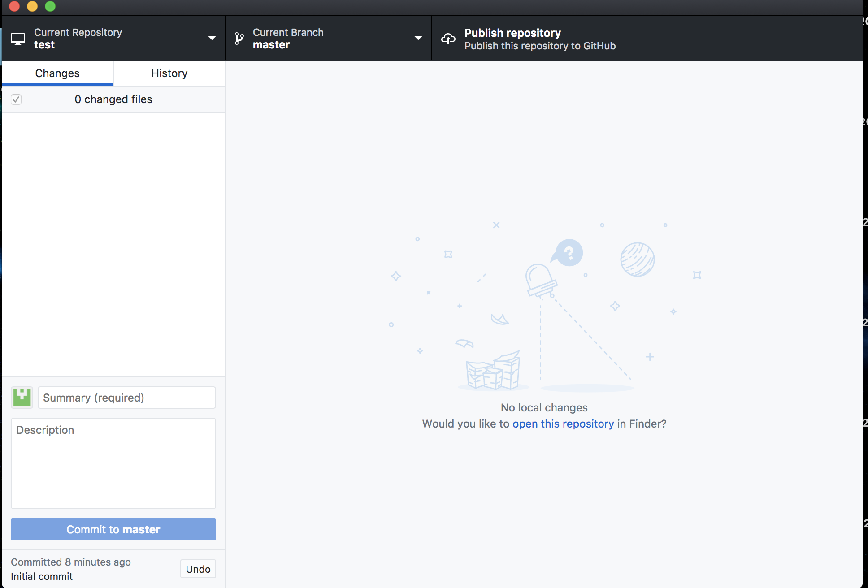Expand the repository chevron next to test
The width and height of the screenshot is (868, 588).
point(212,38)
